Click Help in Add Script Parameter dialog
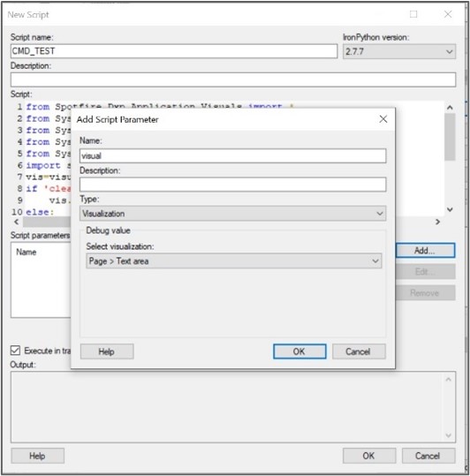 coord(107,351)
